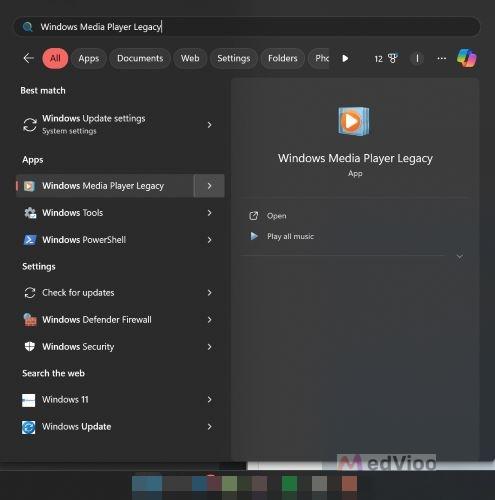Click the Open external-launch icon
This screenshot has height=500, width=495.
[x=254, y=216]
